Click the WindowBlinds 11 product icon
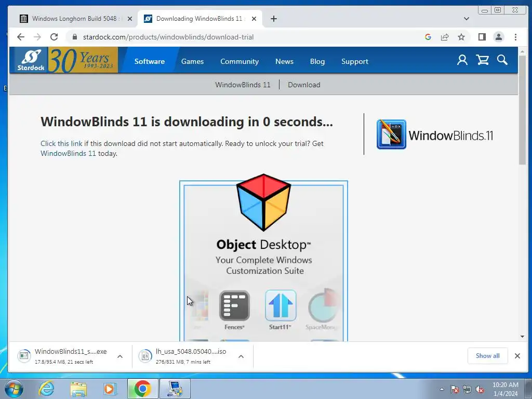Image resolution: width=532 pixels, height=399 pixels. [391, 135]
